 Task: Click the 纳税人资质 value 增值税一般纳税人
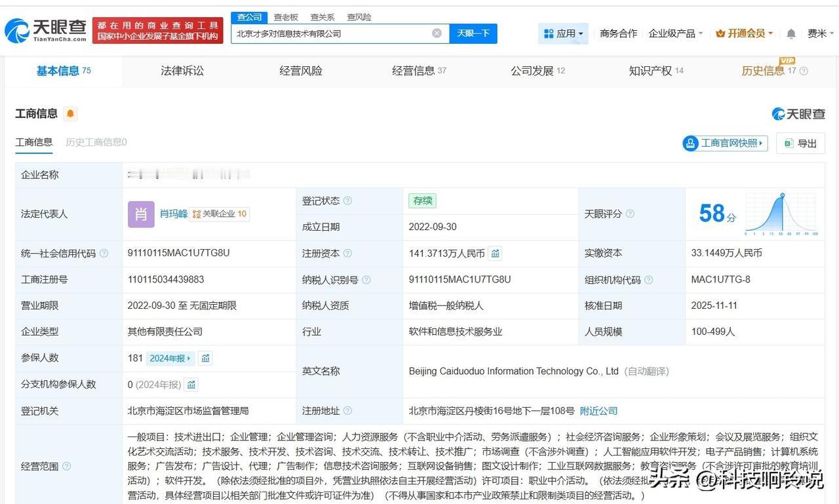(x=446, y=306)
